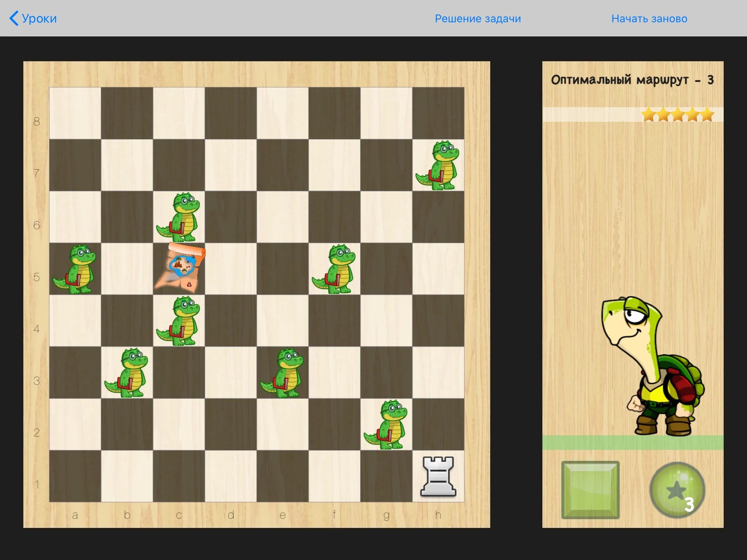Tap the crocodile on c4
The image size is (747, 560).
tap(178, 321)
